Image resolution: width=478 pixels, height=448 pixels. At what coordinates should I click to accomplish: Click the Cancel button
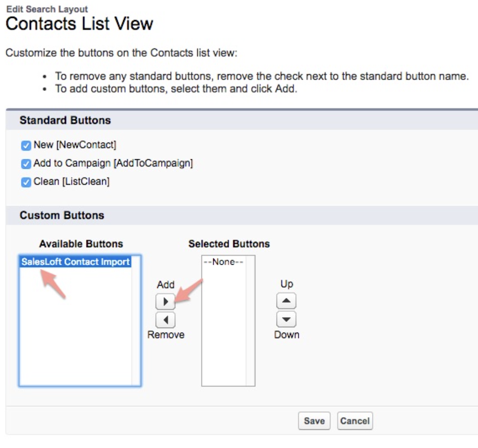point(355,421)
